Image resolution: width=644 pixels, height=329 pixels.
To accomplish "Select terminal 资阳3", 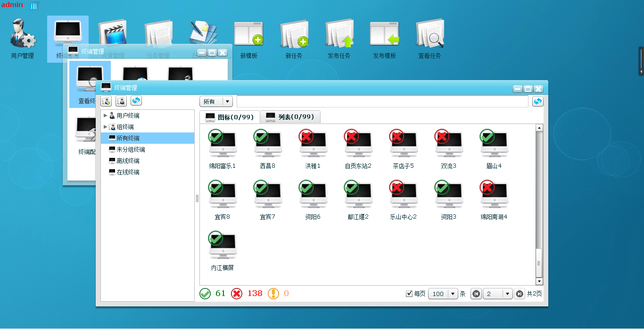I will coord(449,200).
